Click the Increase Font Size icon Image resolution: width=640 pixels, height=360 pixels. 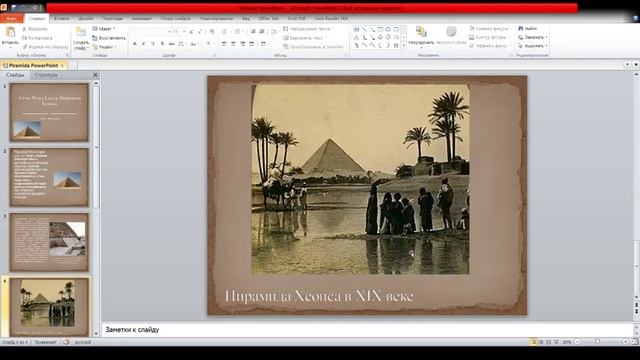pyautogui.click(x=191, y=31)
